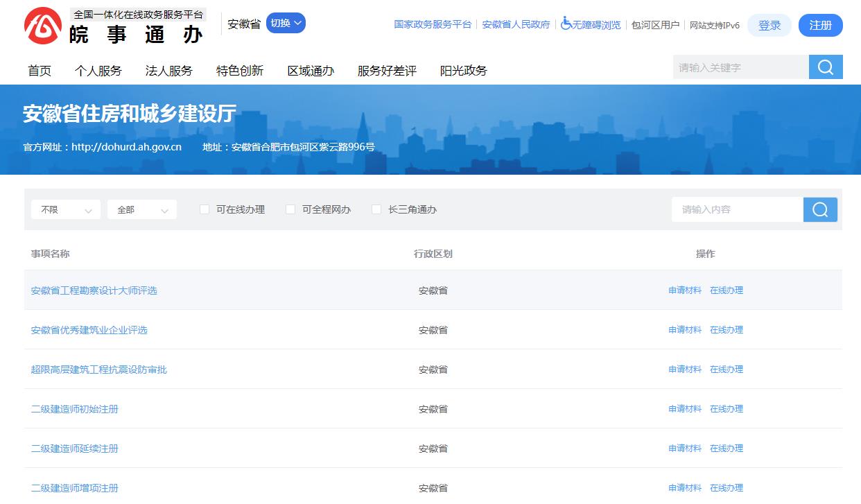Click the 皖事通办 logo icon

(43, 25)
